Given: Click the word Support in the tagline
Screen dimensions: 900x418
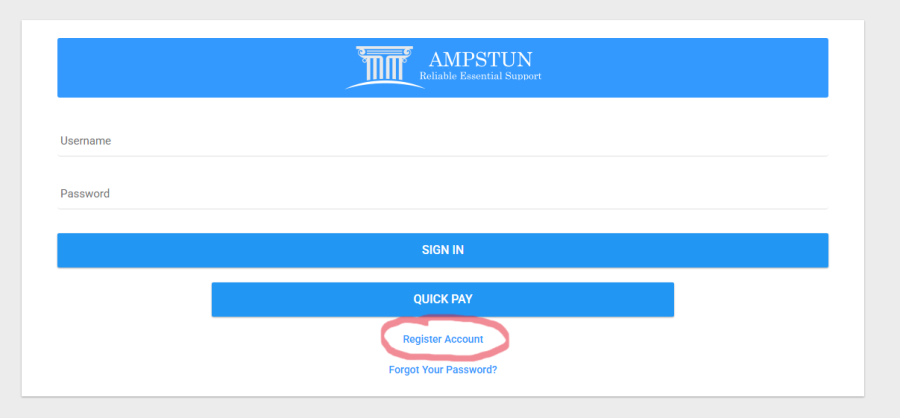Looking at the screenshot, I should tap(523, 76).
